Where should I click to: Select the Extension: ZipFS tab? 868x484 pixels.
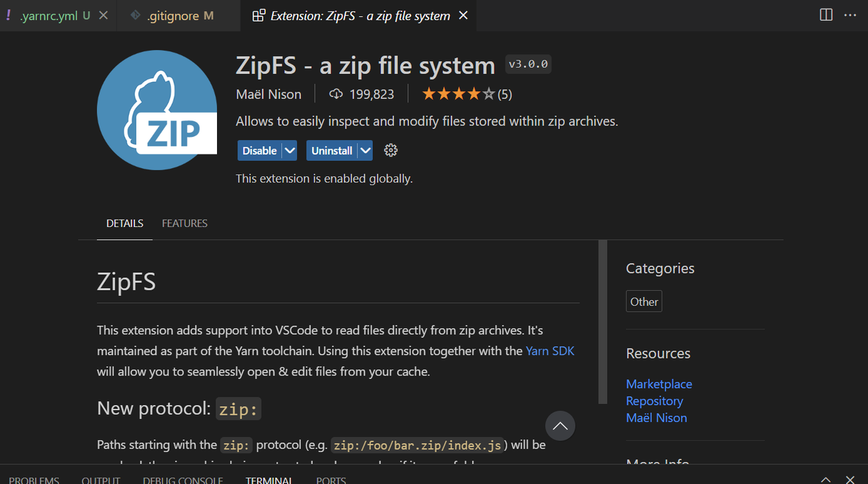point(360,16)
